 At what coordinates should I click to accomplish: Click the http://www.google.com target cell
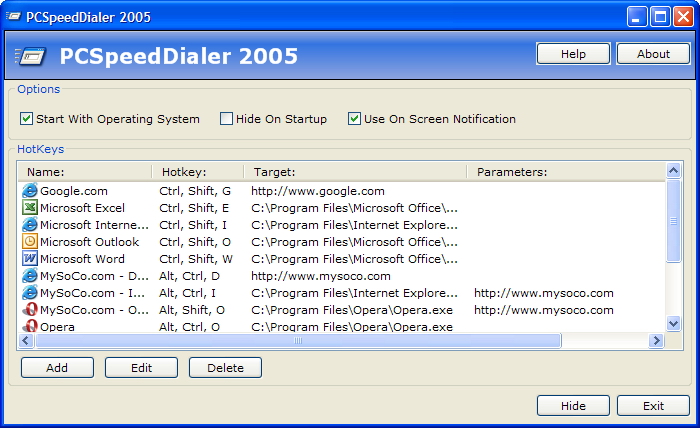[x=318, y=191]
